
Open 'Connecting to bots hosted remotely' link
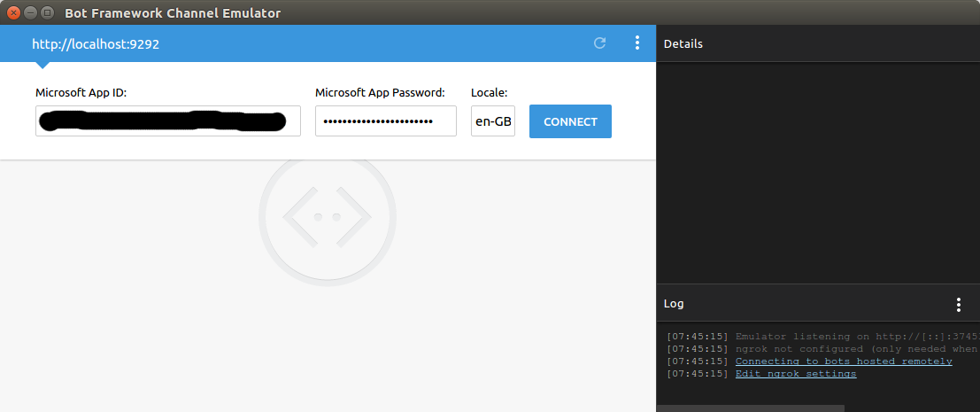[844, 361]
